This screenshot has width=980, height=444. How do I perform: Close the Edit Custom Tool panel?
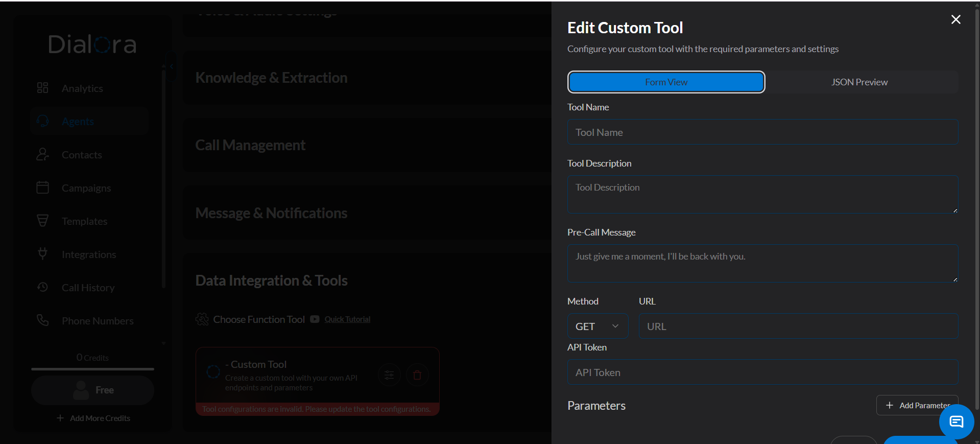(x=955, y=19)
